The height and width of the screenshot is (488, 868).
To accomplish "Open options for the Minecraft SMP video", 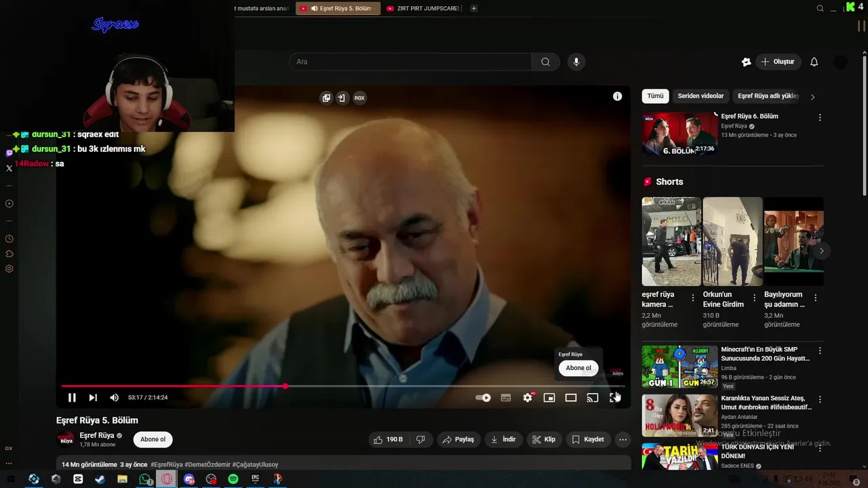I will click(820, 350).
